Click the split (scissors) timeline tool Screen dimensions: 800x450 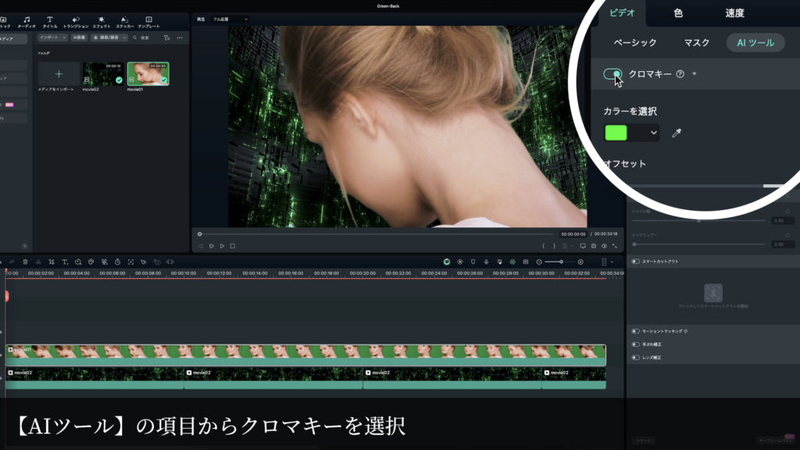[38, 262]
